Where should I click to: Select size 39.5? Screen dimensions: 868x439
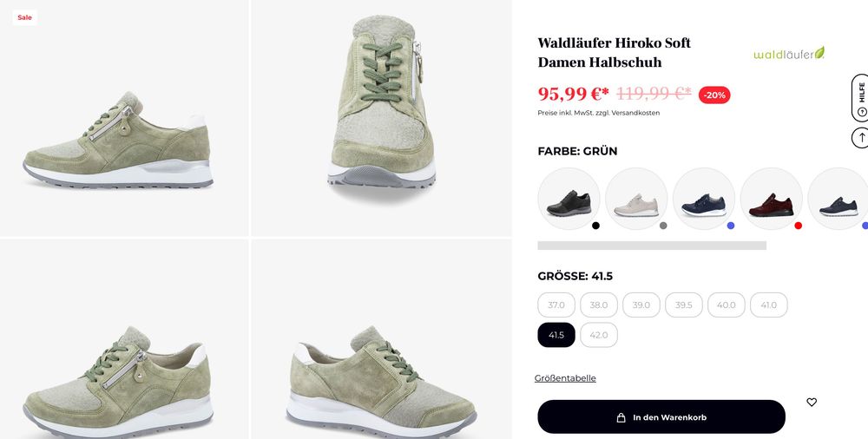click(x=684, y=305)
